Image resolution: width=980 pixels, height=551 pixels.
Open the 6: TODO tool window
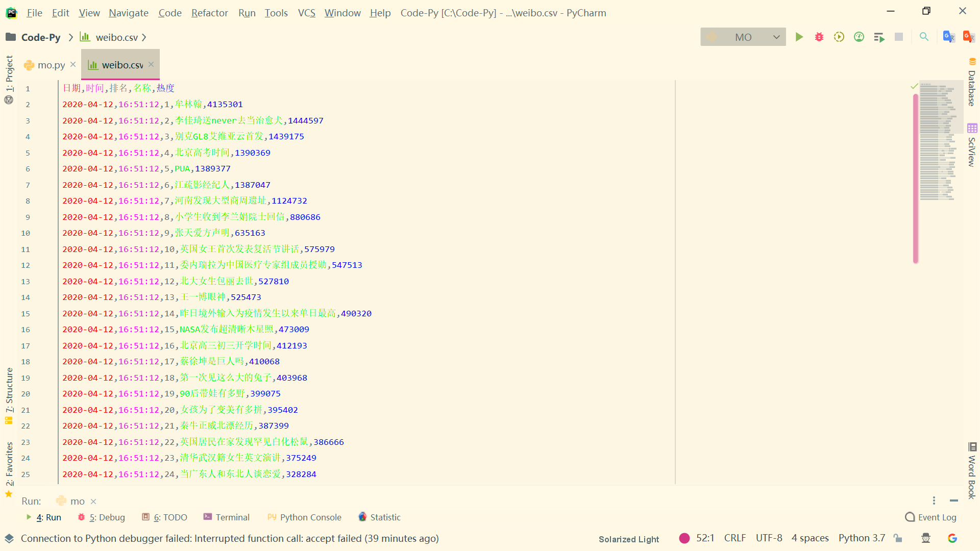coord(164,517)
